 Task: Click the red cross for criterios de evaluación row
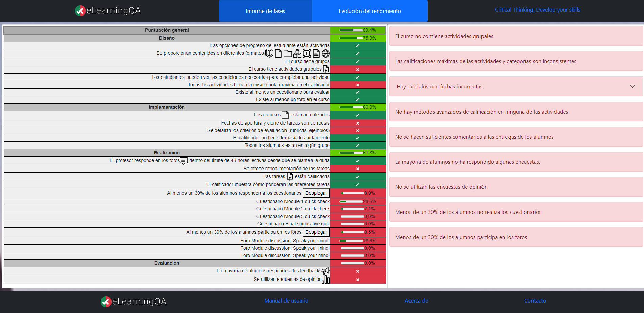click(x=357, y=131)
